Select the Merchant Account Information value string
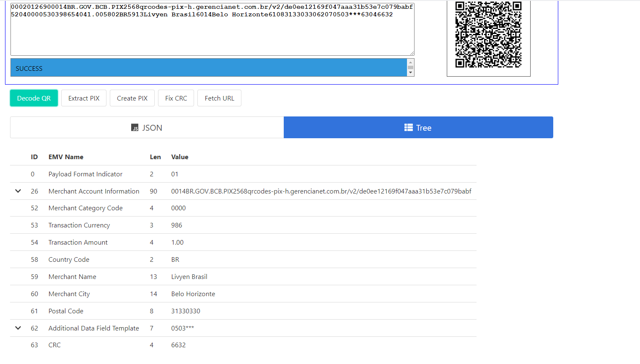 [321, 191]
